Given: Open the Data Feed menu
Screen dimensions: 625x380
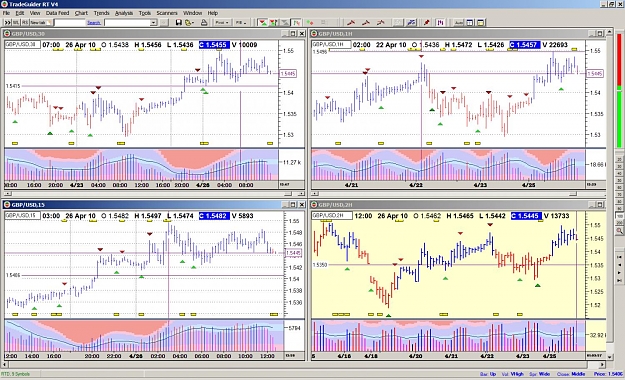Looking at the screenshot, I should click(x=57, y=13).
